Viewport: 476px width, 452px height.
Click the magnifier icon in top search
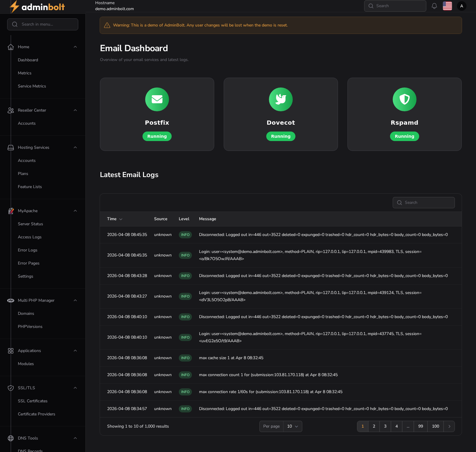371,6
